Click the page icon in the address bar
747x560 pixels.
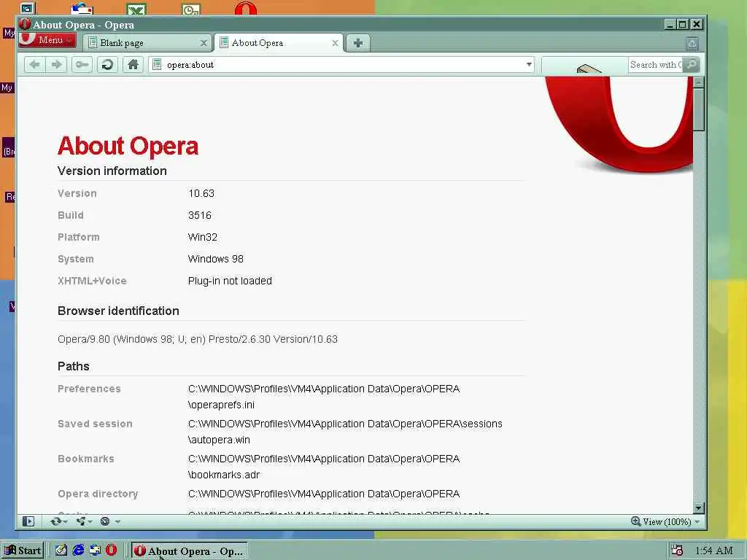(x=157, y=64)
